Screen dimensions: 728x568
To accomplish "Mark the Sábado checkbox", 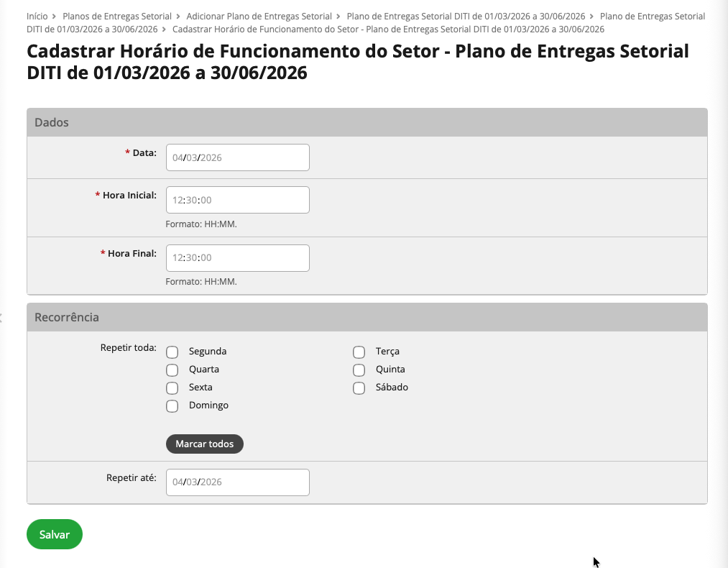I will 359,388.
